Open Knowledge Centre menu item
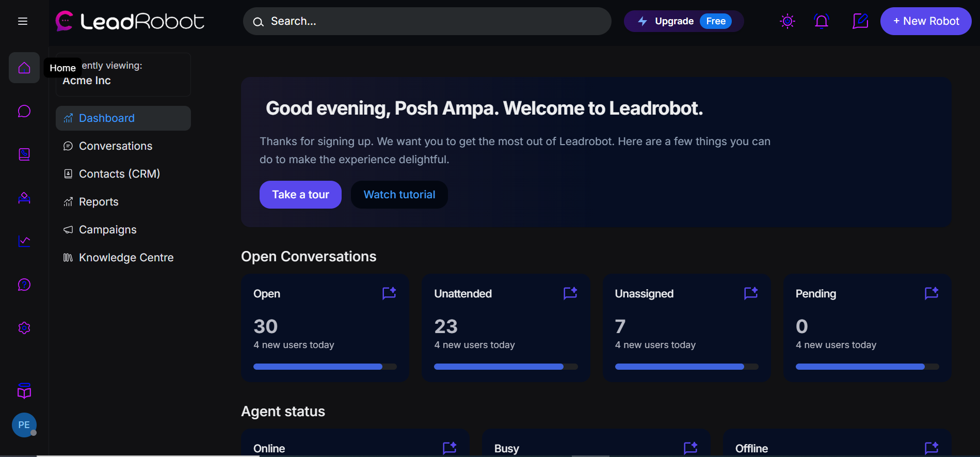980x457 pixels. 123,258
